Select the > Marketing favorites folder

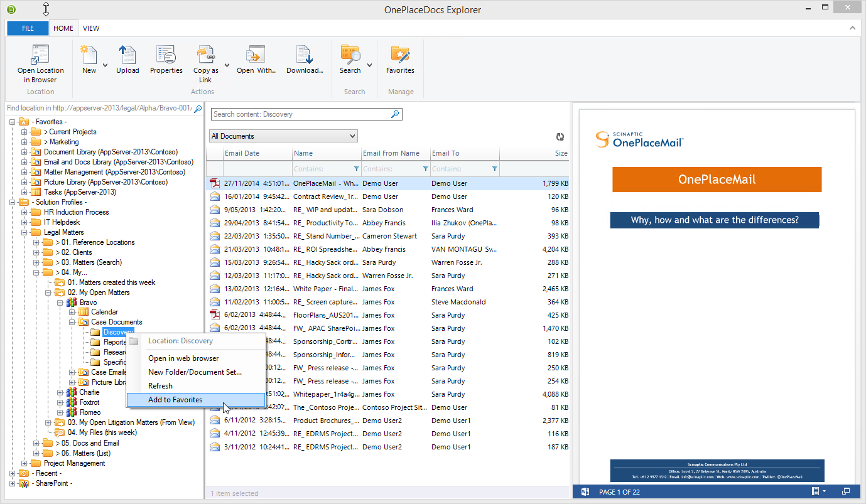tap(62, 142)
